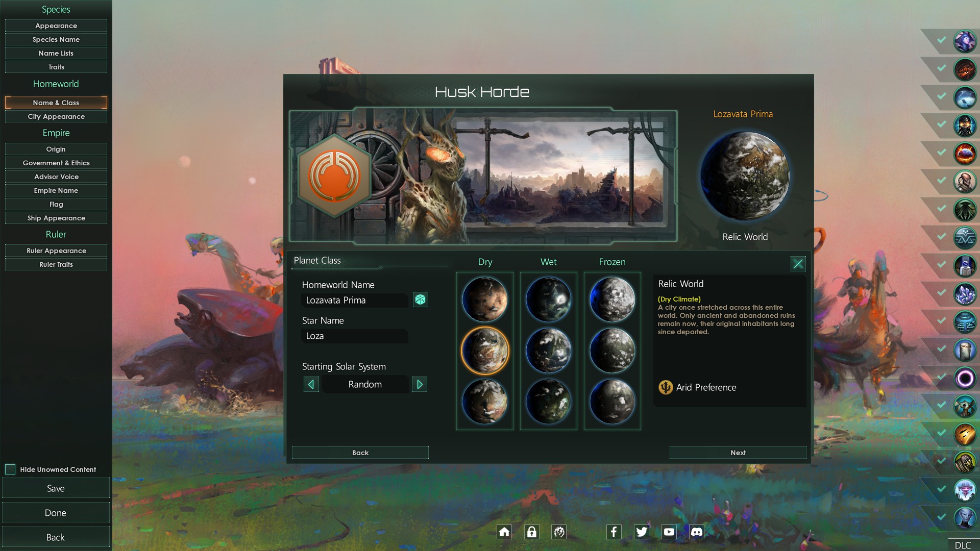Toggle checkmark beside the helmet DLC
The width and height of the screenshot is (980, 551).
pos(942,124)
